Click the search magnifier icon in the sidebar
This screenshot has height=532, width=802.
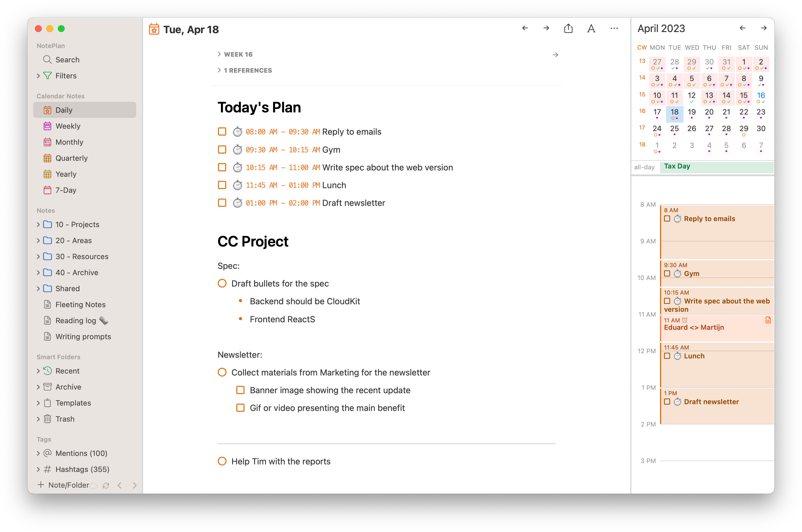tap(47, 60)
